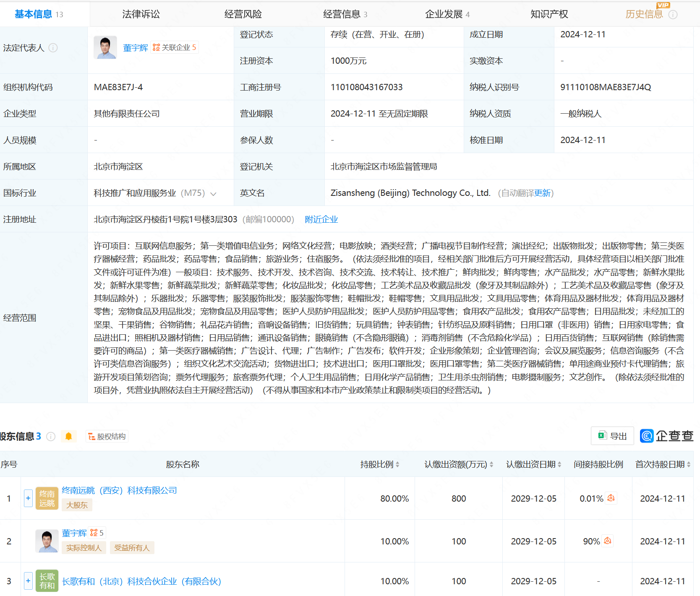Open the 知识产权 tab
This screenshot has width=700, height=596.
coord(549,14)
